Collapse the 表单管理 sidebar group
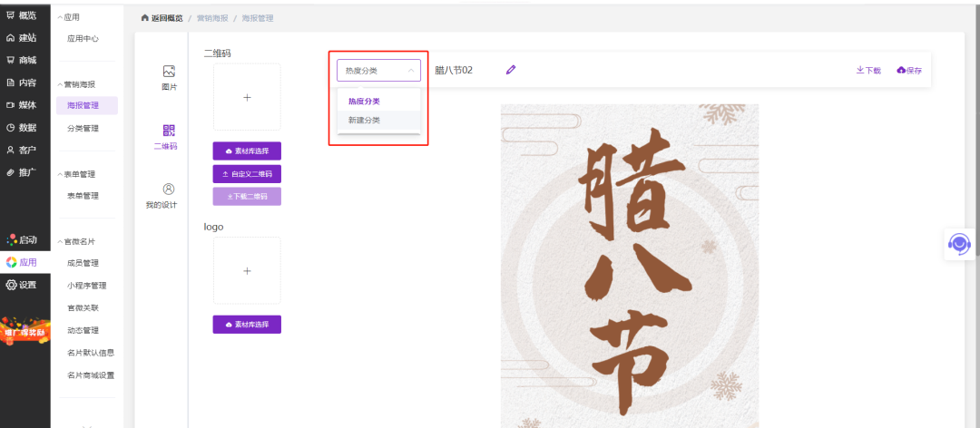 [x=60, y=174]
